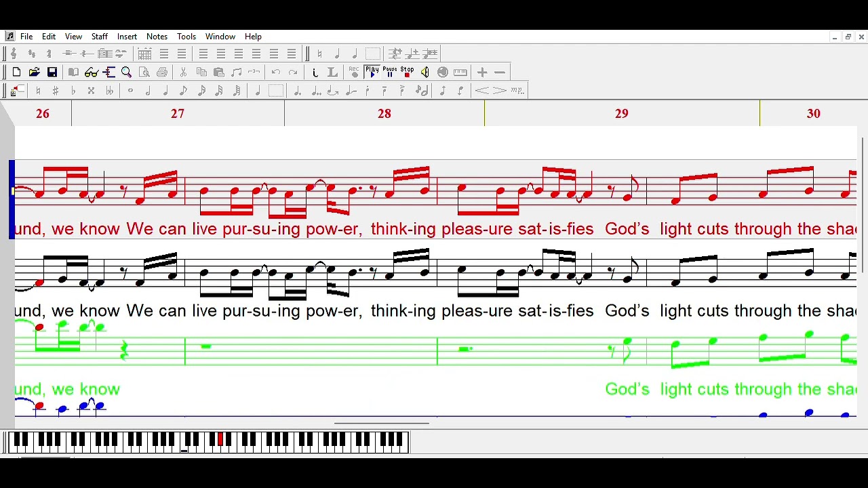Open the Tools menu

(186, 37)
